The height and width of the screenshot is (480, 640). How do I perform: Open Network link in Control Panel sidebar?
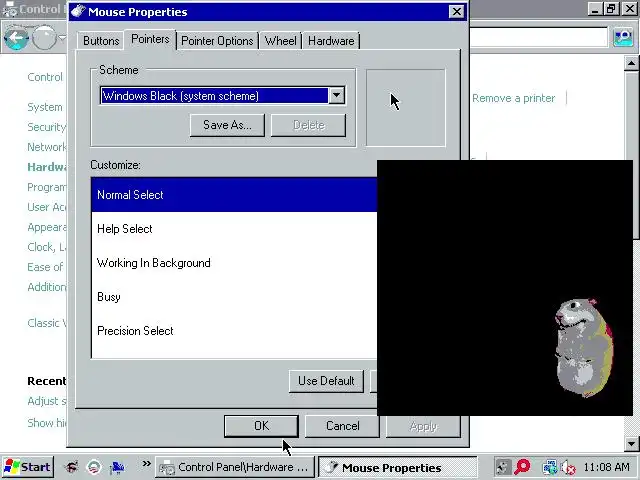point(47,147)
